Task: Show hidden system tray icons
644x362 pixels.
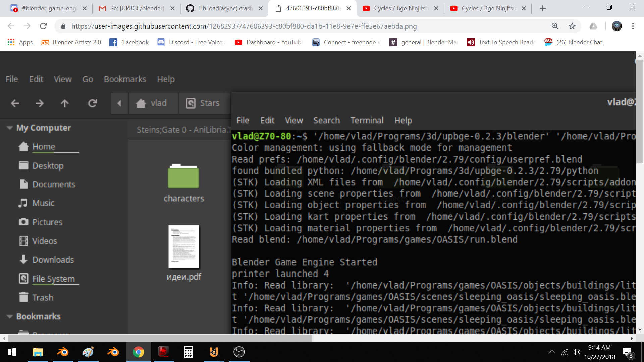Action: pos(552,352)
